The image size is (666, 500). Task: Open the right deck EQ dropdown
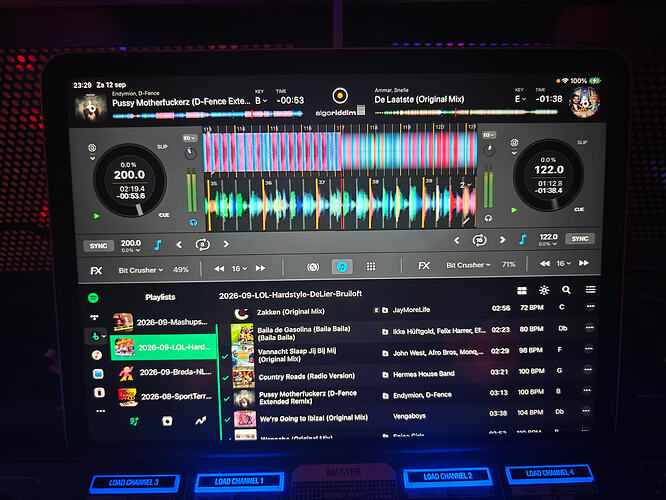pos(489,135)
